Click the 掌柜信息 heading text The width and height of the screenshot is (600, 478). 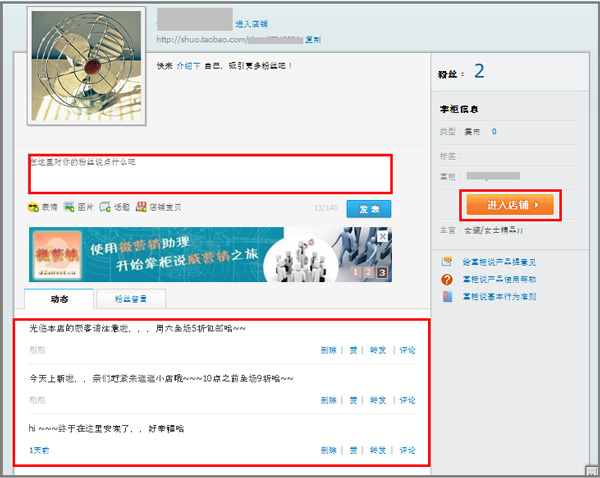(x=459, y=109)
